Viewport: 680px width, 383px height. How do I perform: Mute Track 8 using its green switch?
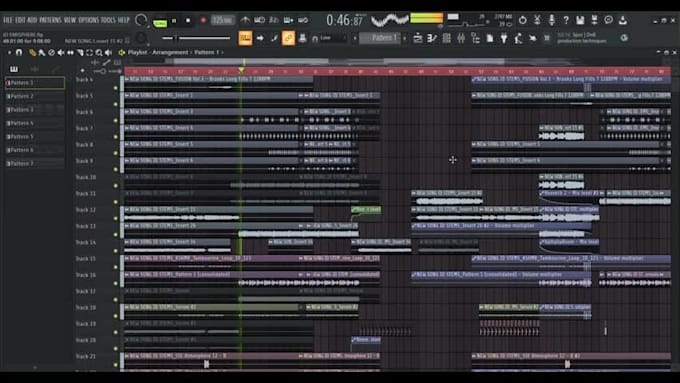coord(115,153)
